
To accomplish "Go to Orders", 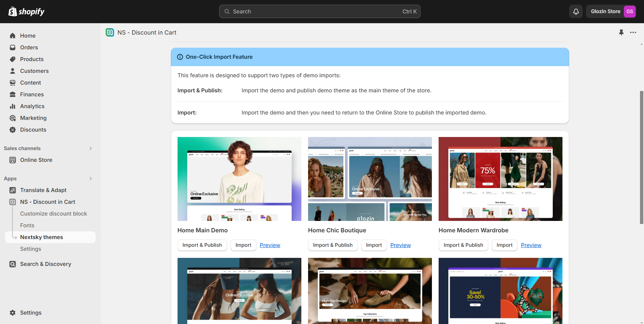I will pos(50,47).
